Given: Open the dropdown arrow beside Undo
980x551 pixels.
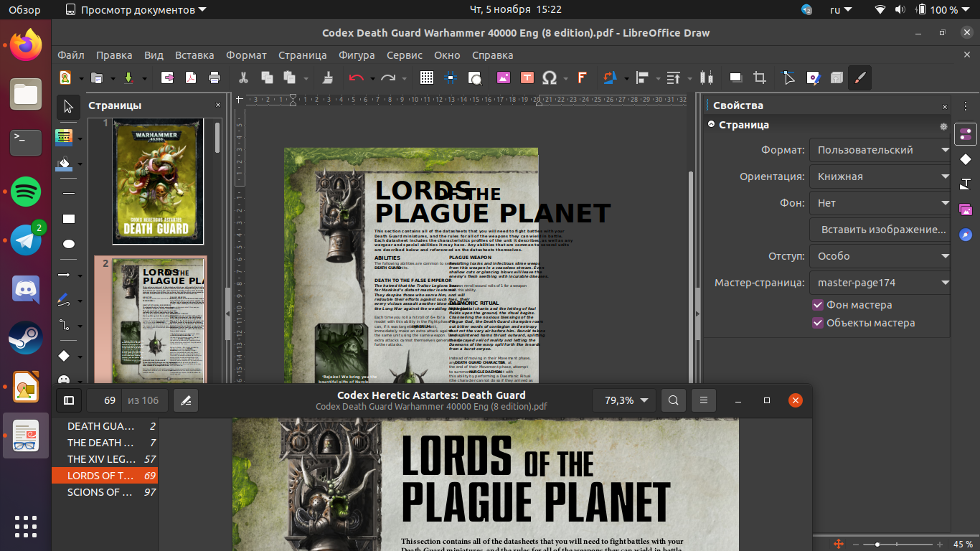Looking at the screenshot, I should (372, 78).
